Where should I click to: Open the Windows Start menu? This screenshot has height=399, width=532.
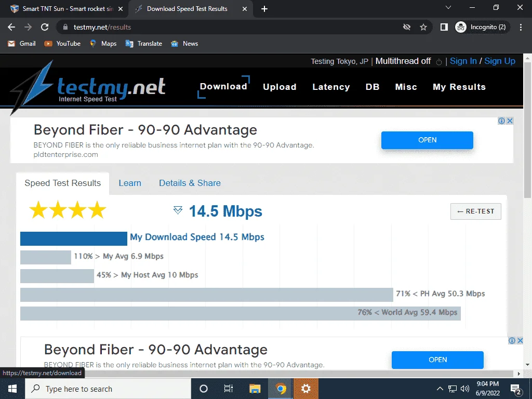point(12,389)
